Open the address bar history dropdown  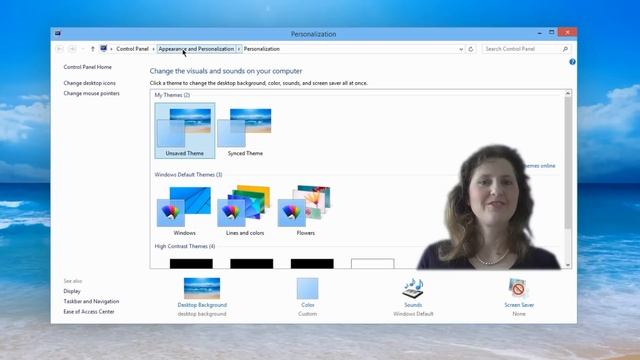tap(461, 49)
